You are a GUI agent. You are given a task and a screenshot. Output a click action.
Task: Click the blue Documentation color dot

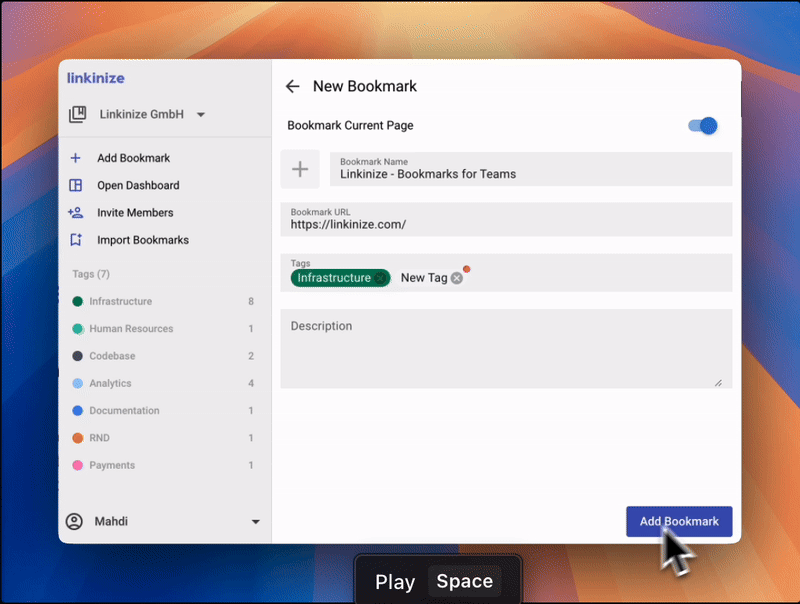coord(78,411)
